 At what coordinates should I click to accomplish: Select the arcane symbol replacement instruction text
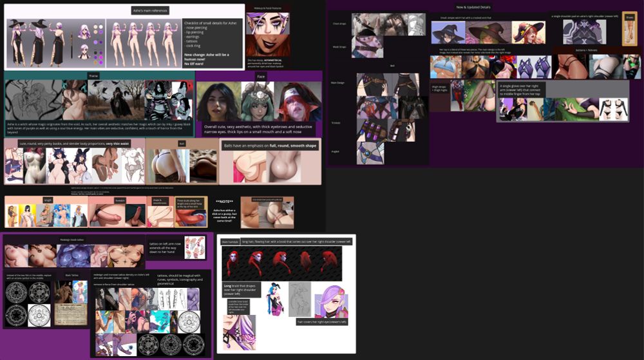click(x=28, y=277)
